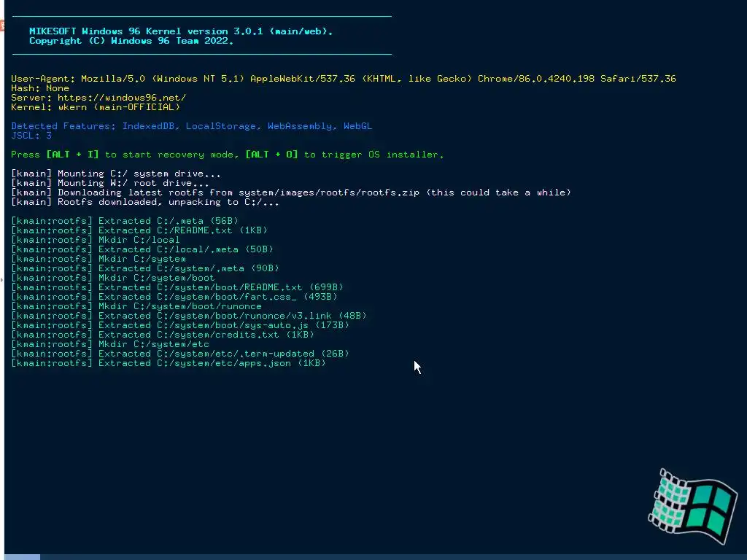
Task: Click the Hash: None line
Action: click(x=40, y=88)
